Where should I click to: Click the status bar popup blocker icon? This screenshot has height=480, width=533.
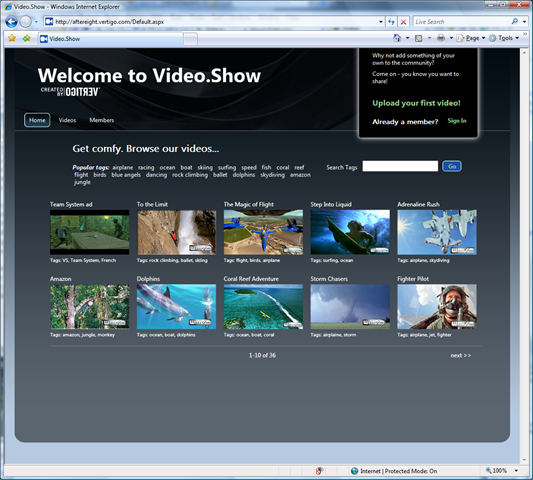[x=319, y=471]
